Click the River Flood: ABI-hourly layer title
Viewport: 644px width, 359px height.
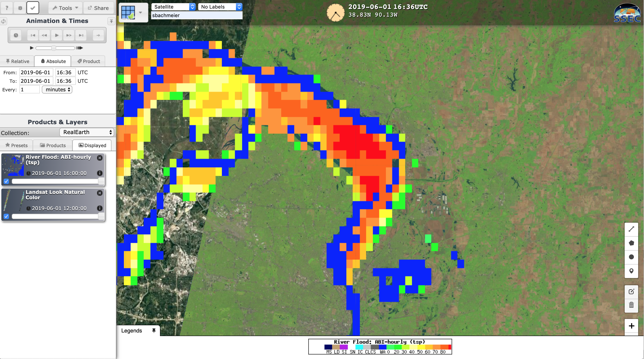(x=58, y=160)
